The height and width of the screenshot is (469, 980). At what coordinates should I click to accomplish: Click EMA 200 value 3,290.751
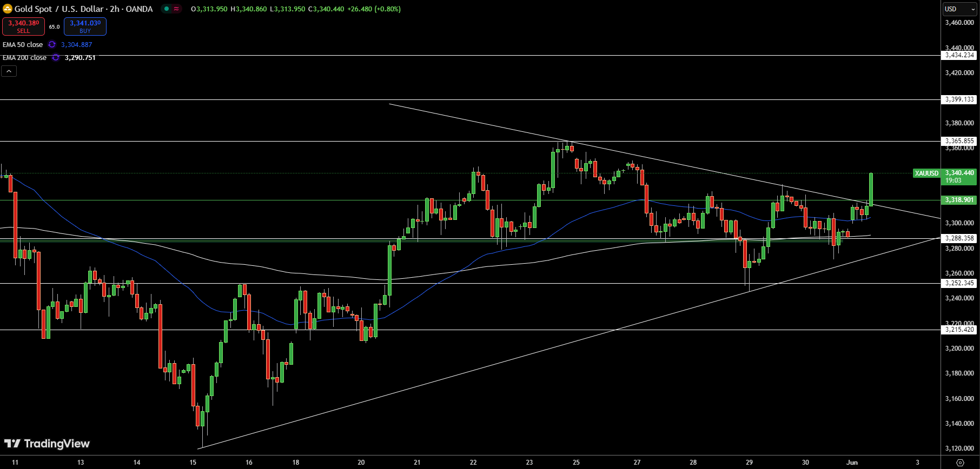point(80,58)
